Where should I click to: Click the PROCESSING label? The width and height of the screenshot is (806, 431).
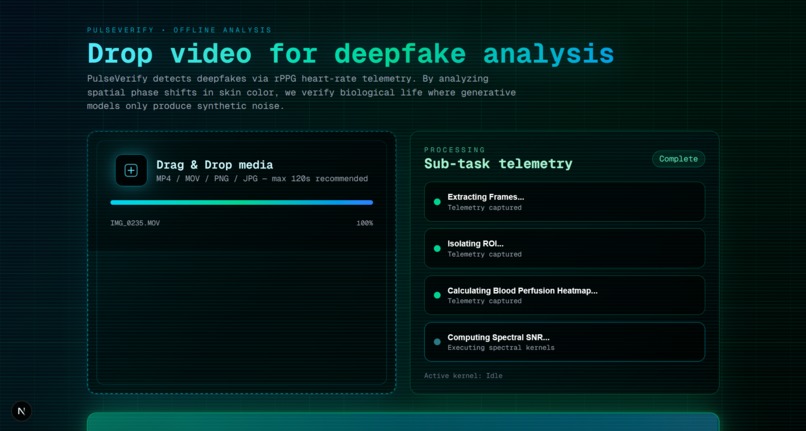pyautogui.click(x=454, y=150)
